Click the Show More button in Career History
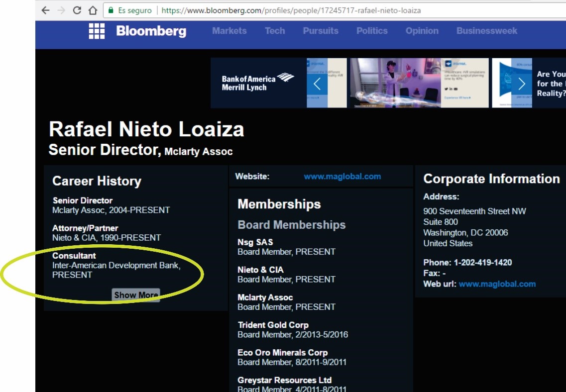 click(x=136, y=295)
